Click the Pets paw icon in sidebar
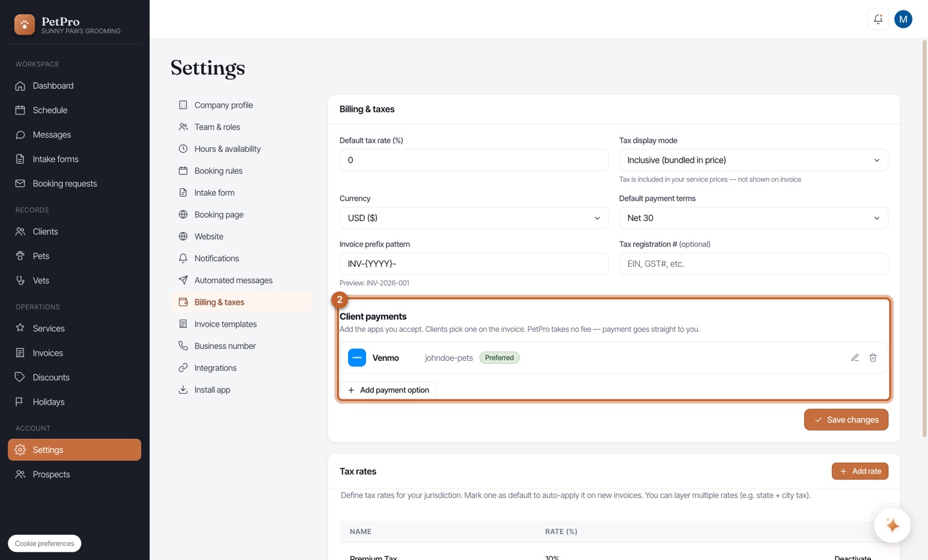 (21, 256)
